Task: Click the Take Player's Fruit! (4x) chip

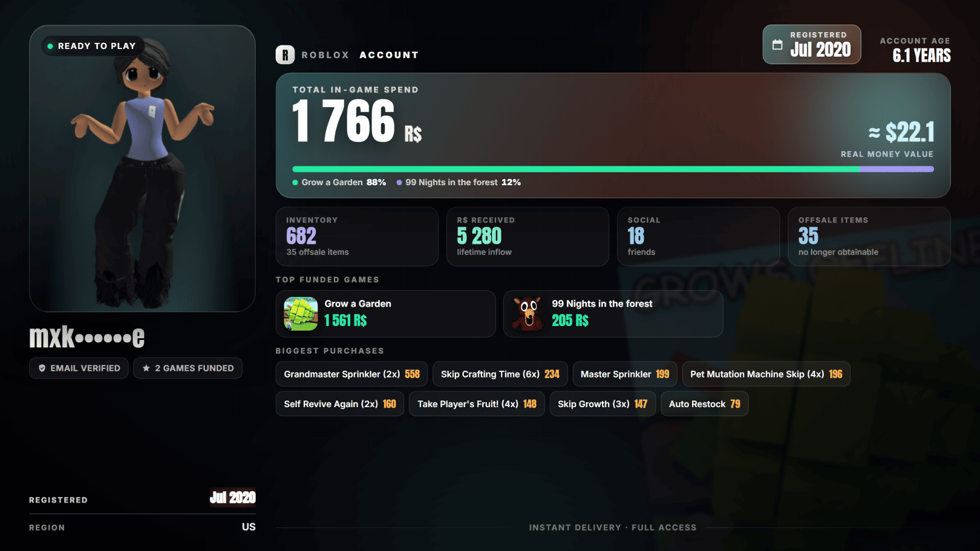Action: (x=477, y=404)
